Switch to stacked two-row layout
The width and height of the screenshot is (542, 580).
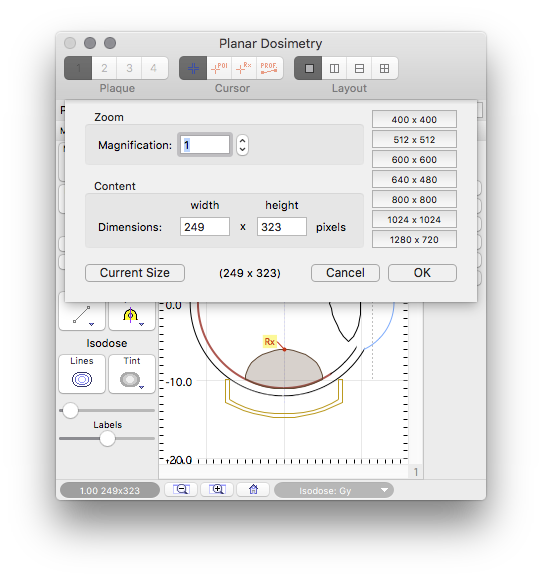point(359,68)
